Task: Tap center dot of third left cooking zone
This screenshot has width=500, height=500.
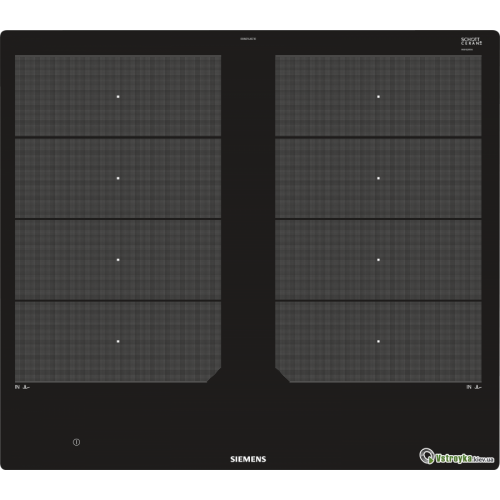Action: pos(118,260)
